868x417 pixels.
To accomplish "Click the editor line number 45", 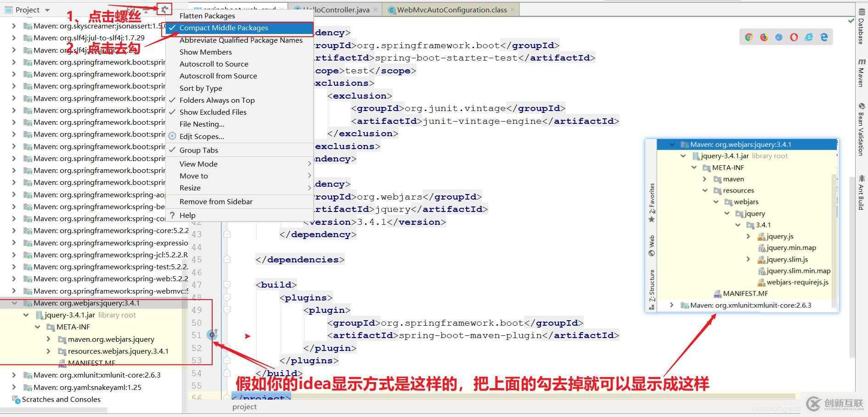I will coord(197,260).
